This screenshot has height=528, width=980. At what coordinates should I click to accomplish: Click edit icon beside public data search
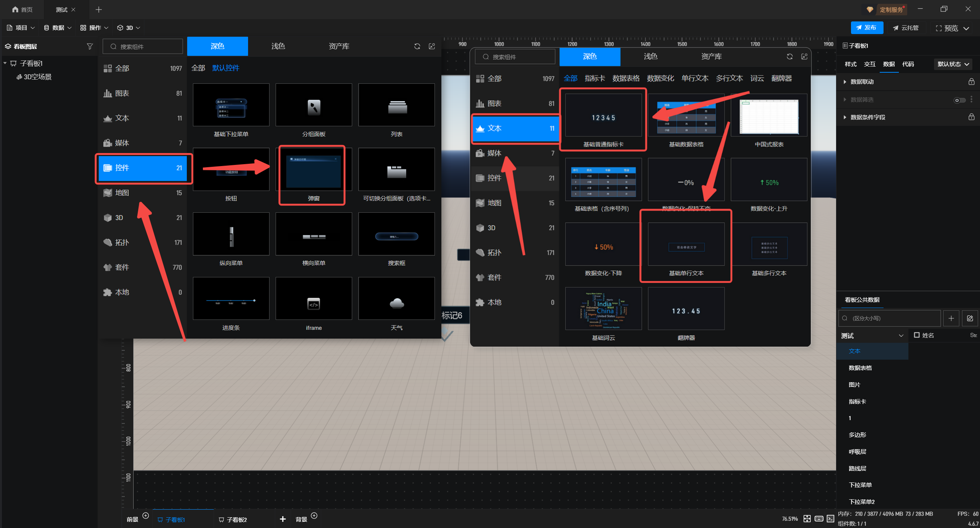pos(970,318)
